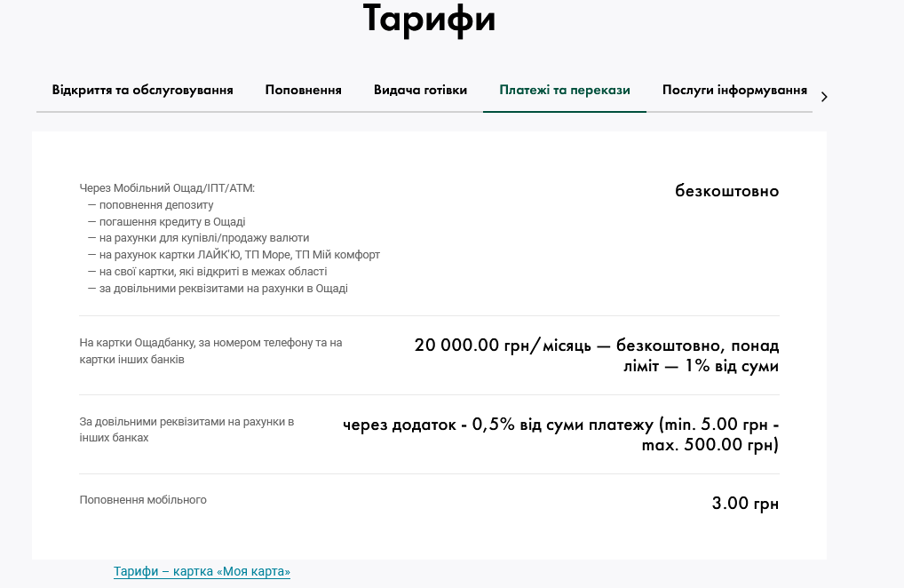This screenshot has height=588, width=904.
Task: Select the Видача готівки tab
Action: coord(420,90)
